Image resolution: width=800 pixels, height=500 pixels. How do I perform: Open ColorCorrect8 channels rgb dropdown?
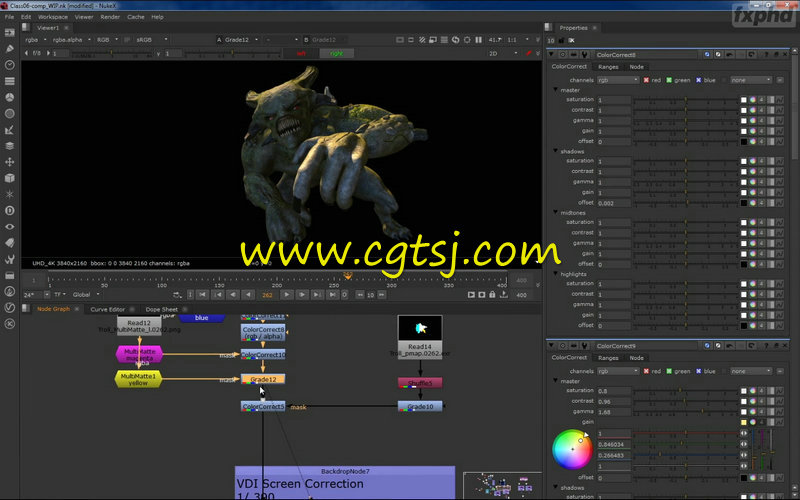pyautogui.click(x=618, y=80)
